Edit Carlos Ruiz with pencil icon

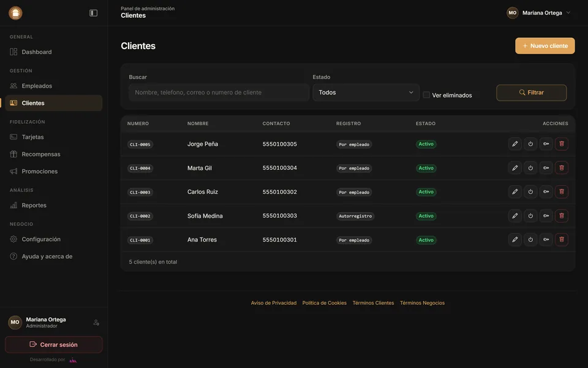515,192
